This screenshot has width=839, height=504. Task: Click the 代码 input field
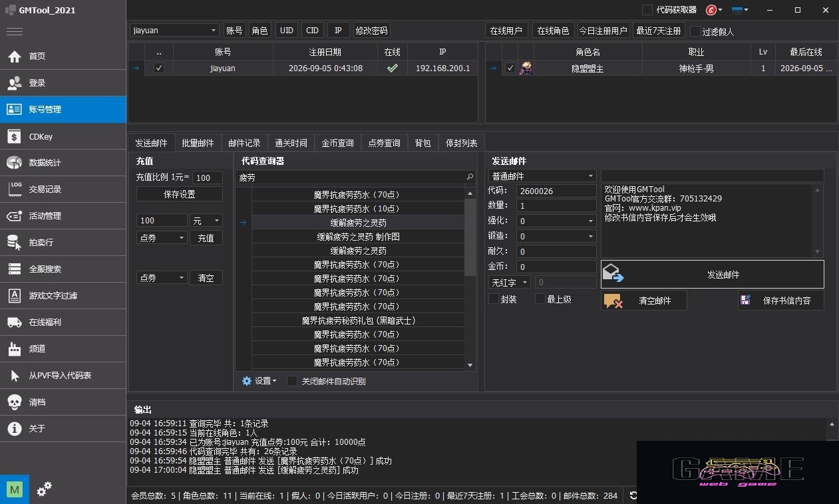coord(556,191)
